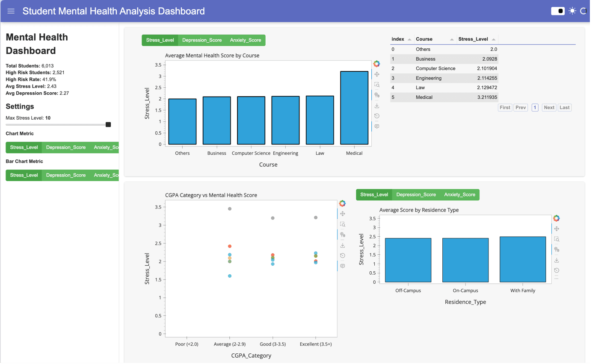Select Stress_Level above the Residence Type chart
Image resolution: width=592 pixels, height=364 pixels.
coord(376,195)
